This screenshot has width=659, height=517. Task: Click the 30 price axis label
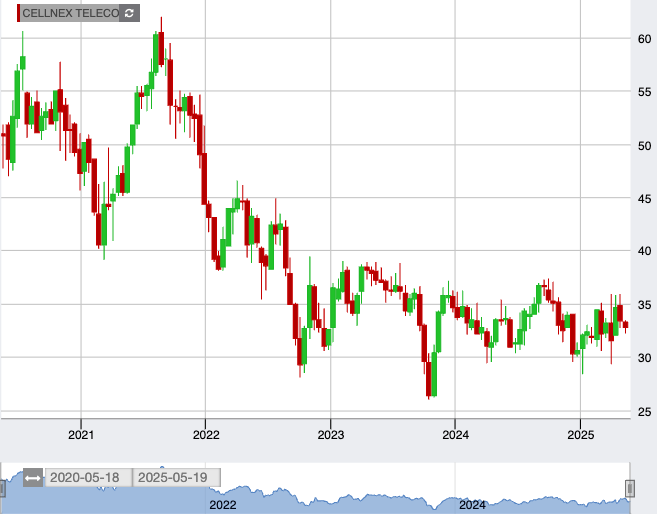pos(644,359)
